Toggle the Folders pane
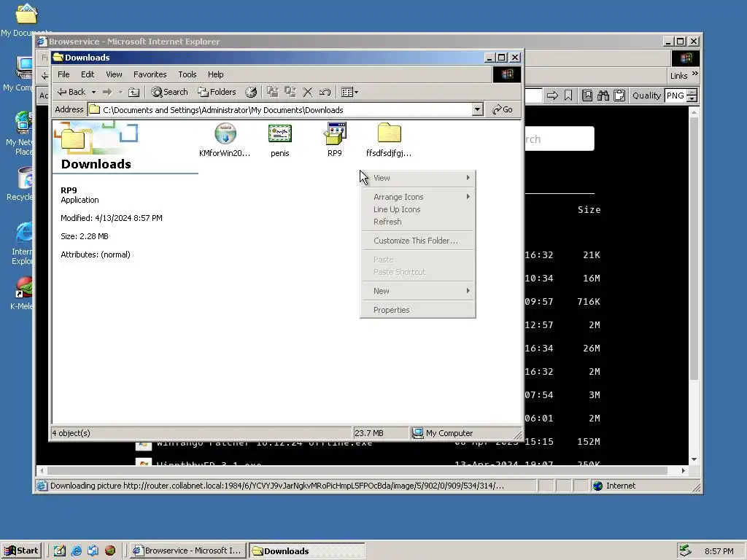 tap(217, 92)
